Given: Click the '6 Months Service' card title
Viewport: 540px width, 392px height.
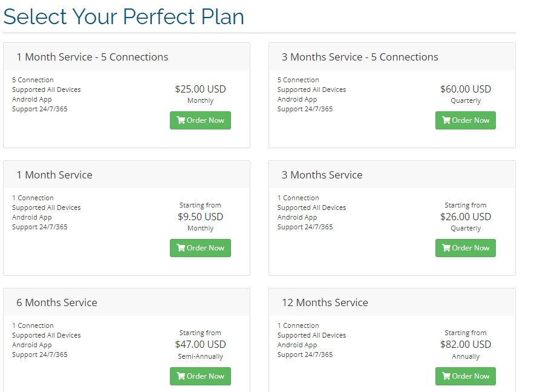Looking at the screenshot, I should coord(57,302).
